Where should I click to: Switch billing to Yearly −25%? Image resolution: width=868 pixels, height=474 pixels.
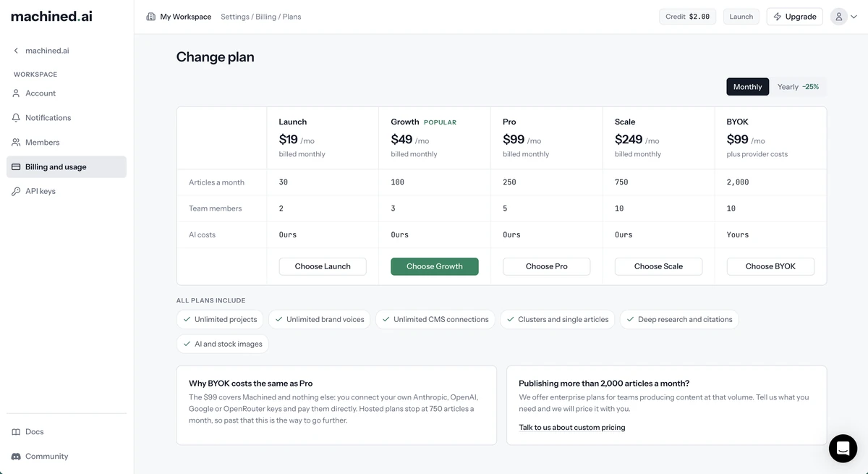point(798,87)
